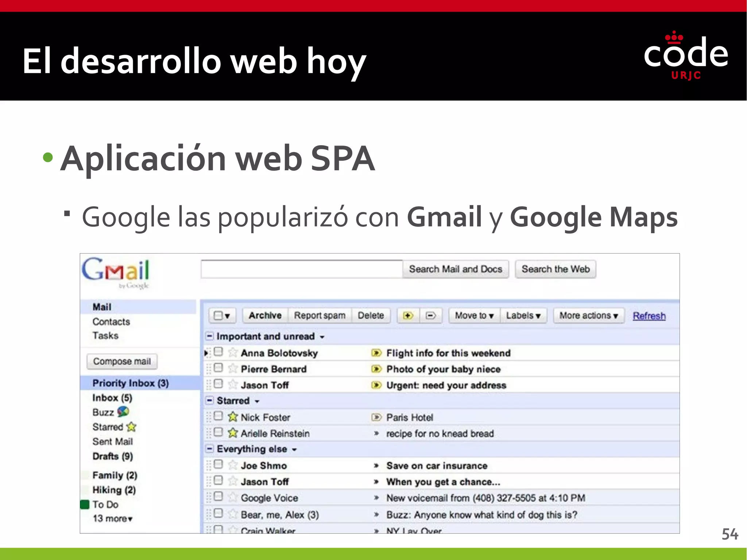Open Sent Mail folder
The width and height of the screenshot is (747, 560).
pyautogui.click(x=112, y=441)
